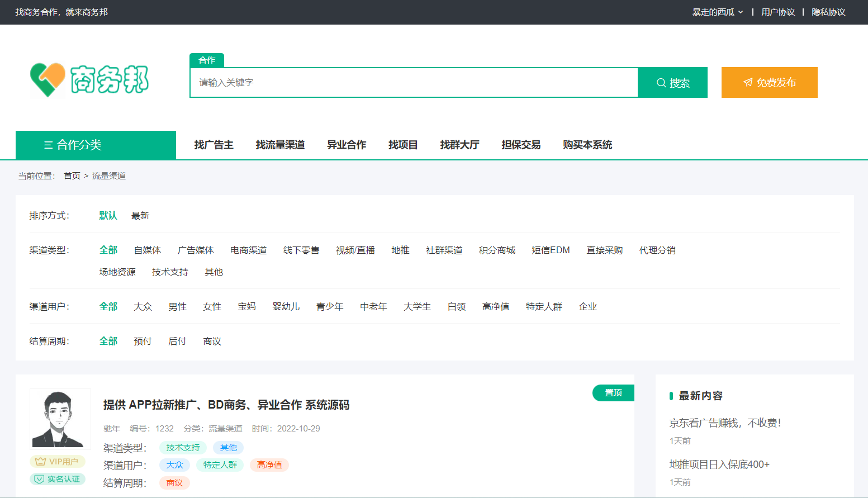Screen dimensions: 868x498
Task: Select 预付 settlement period filter
Action: coord(143,341)
